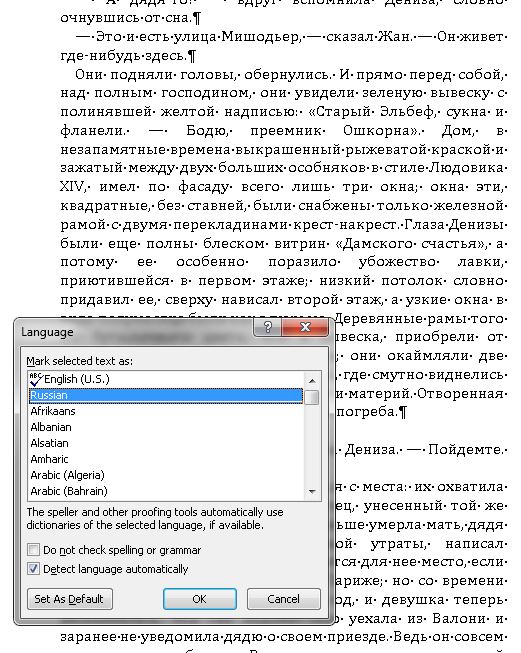Select Afrikaans in the language list

pos(166,411)
